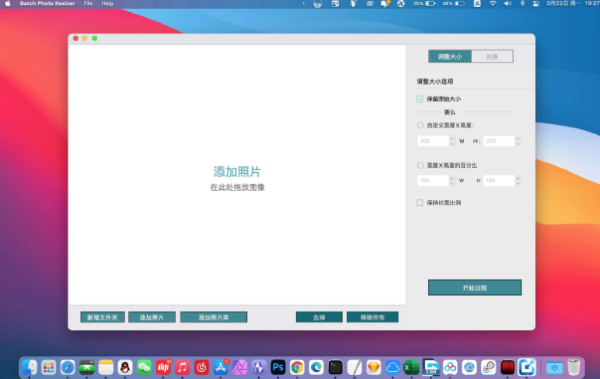Open the Downloads folder in the Dock
Image resolution: width=600 pixels, height=379 pixels.
pos(554,368)
